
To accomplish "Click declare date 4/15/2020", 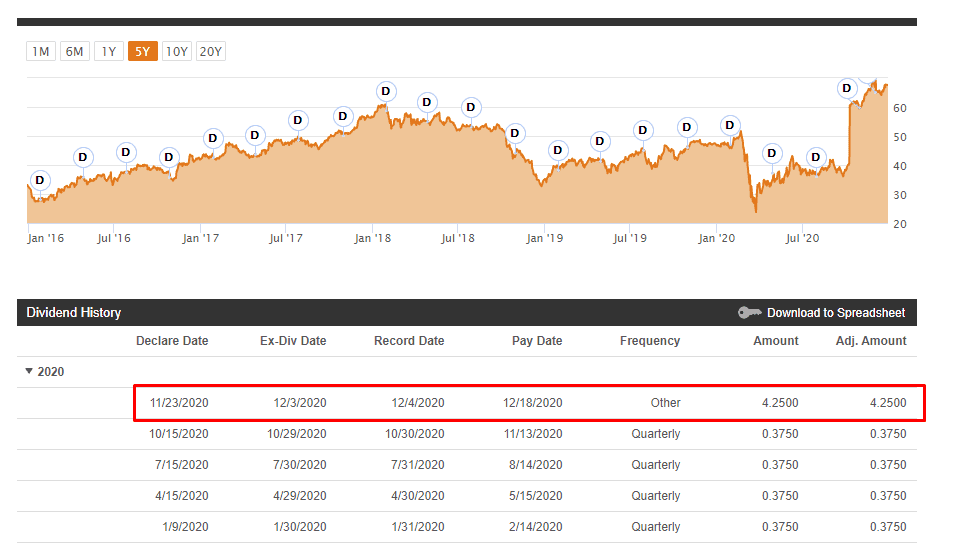I will pos(181,496).
